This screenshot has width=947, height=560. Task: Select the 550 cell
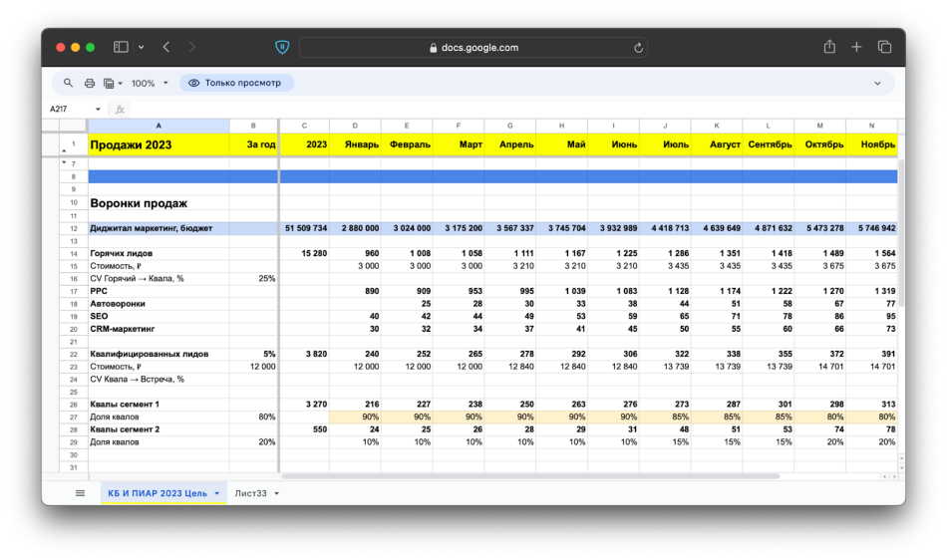[304, 429]
